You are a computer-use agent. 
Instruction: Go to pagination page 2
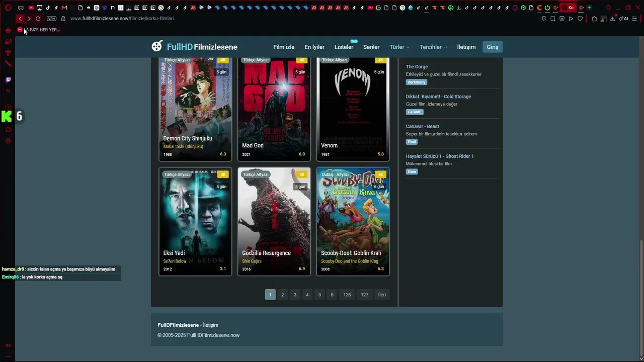[x=283, y=295]
